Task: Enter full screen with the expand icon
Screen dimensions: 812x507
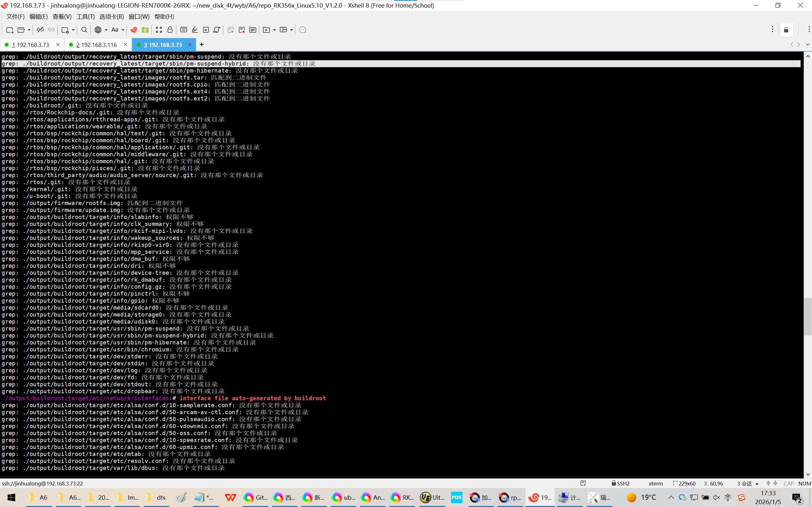Action: pyautogui.click(x=159, y=30)
